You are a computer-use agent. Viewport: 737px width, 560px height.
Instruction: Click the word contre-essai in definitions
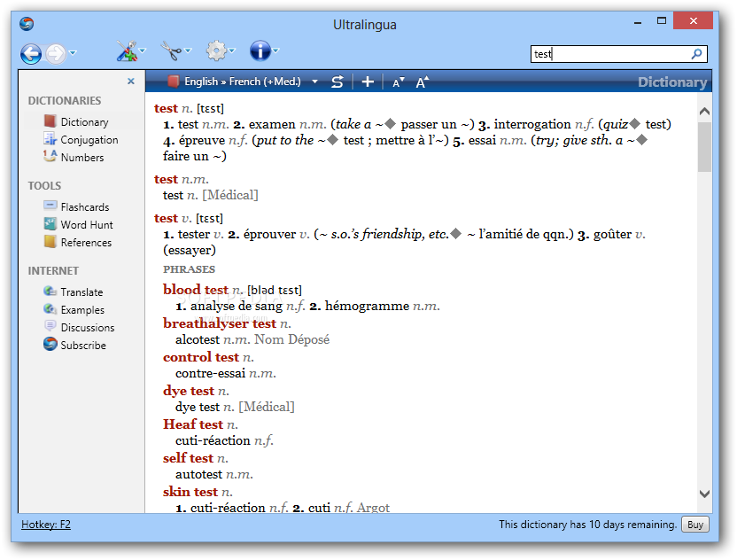click(211, 373)
